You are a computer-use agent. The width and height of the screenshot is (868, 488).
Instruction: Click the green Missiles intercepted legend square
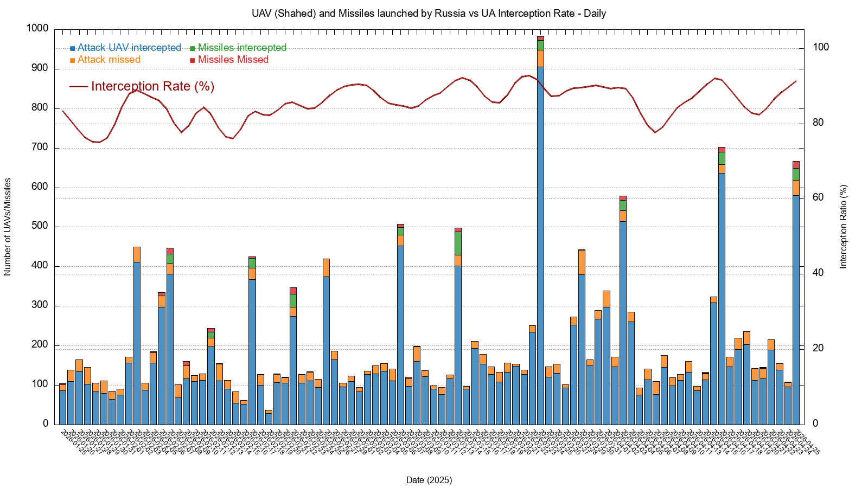pos(193,48)
